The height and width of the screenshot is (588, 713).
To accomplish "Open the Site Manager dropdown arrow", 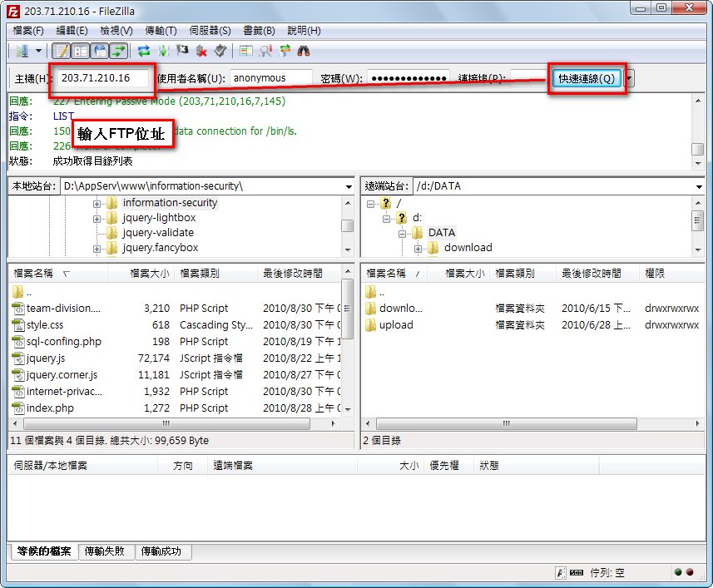I will pos(38,51).
